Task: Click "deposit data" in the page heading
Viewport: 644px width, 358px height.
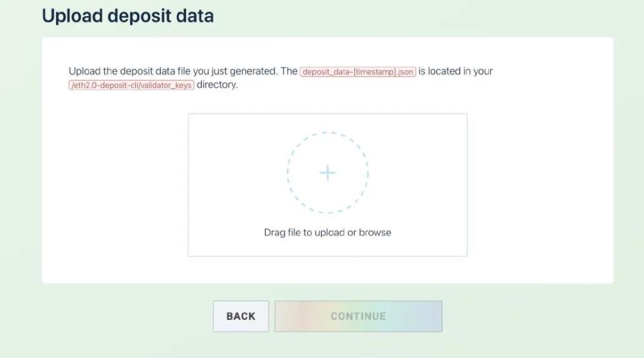Action: pos(160,15)
